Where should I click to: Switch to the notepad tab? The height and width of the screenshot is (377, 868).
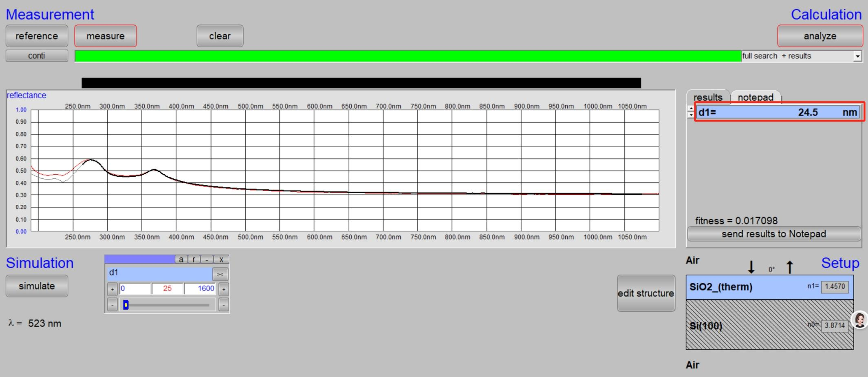(x=755, y=97)
